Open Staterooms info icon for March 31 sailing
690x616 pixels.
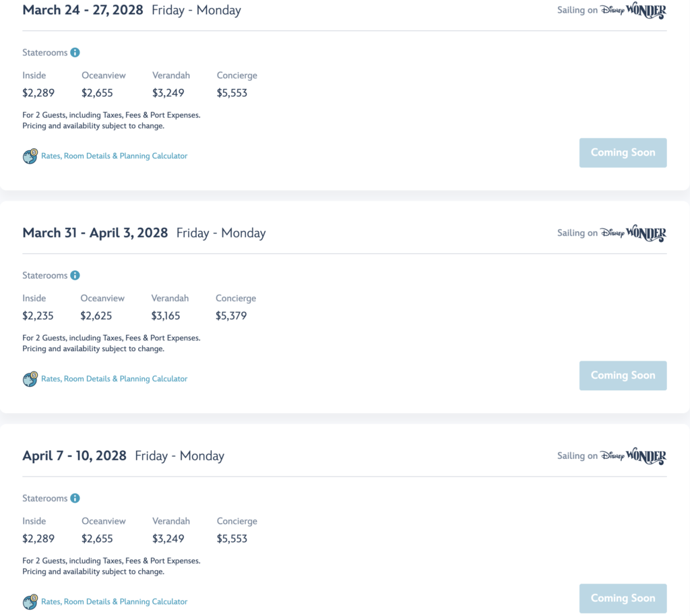click(x=75, y=276)
